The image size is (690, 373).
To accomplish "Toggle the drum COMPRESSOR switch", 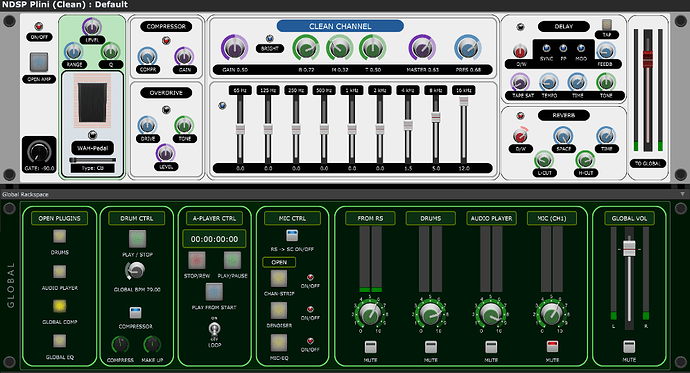I will point(136,313).
